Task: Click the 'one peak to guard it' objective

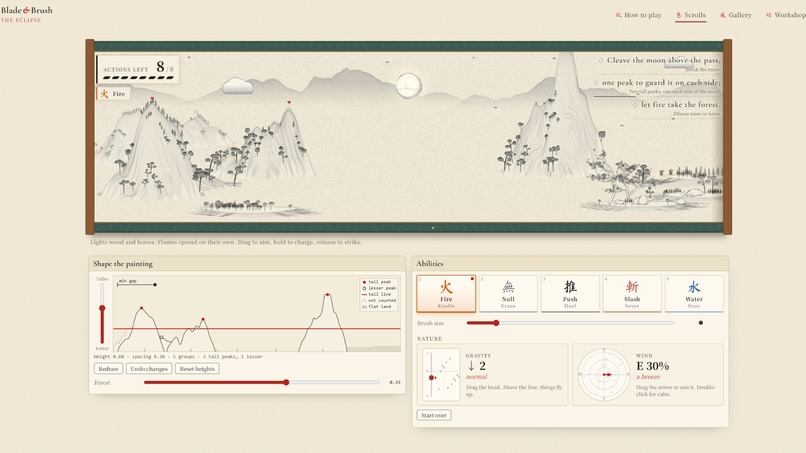Action: coord(661,83)
